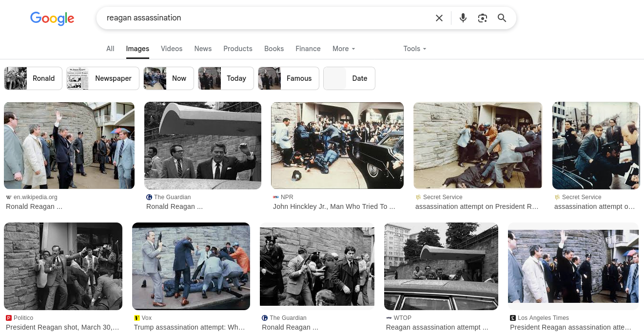This screenshot has width=644, height=334.
Task: Open the Vox assassination attempt thumbnail
Action: coord(191,266)
